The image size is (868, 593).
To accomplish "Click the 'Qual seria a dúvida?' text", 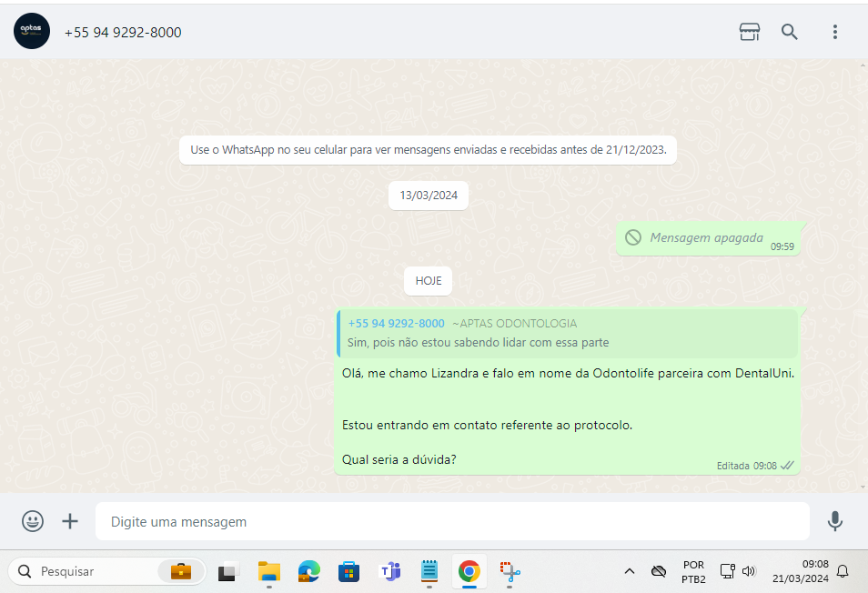I will pos(399,459).
